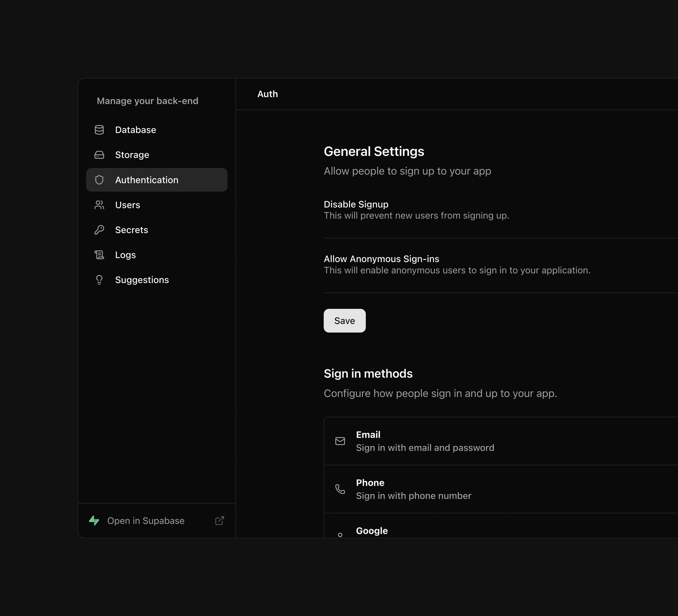This screenshot has width=678, height=616.
Task: Click the Suggestions lightbulb icon
Action: [x=99, y=280]
